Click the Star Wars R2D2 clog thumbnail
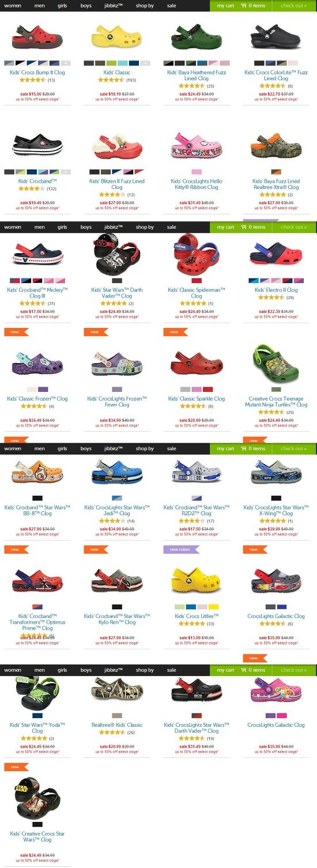This screenshot has height=868, width=317. 197,471
